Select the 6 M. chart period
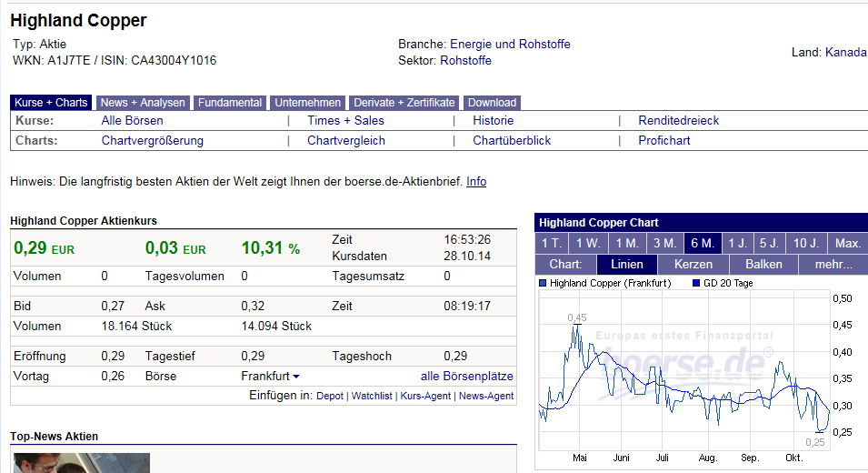The width and height of the screenshot is (868, 473). [703, 243]
